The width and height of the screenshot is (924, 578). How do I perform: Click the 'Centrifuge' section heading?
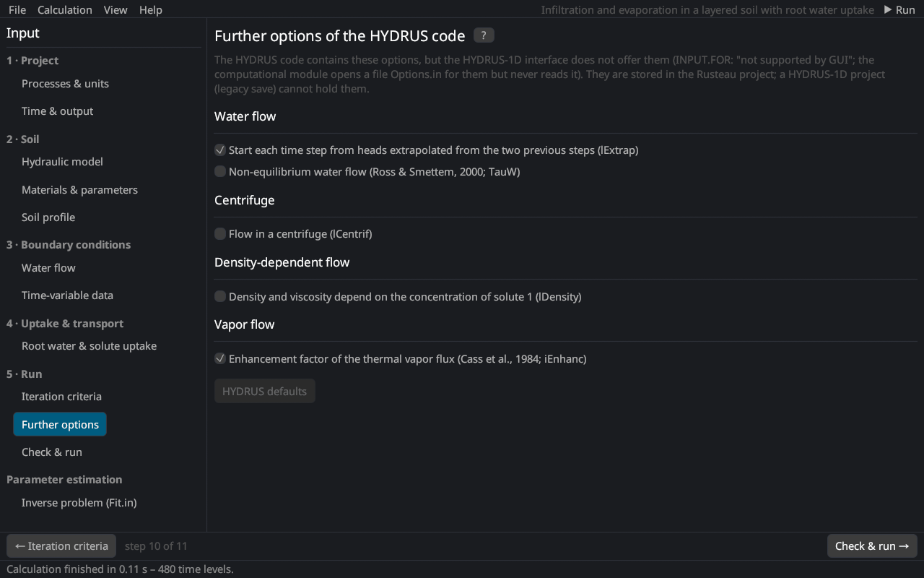click(245, 200)
